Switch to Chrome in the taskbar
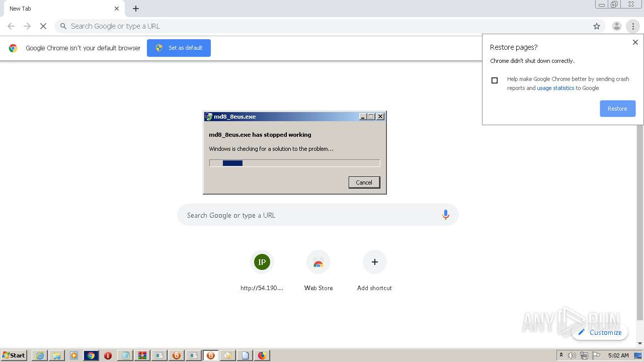Image resolution: width=644 pixels, height=362 pixels. [91, 355]
